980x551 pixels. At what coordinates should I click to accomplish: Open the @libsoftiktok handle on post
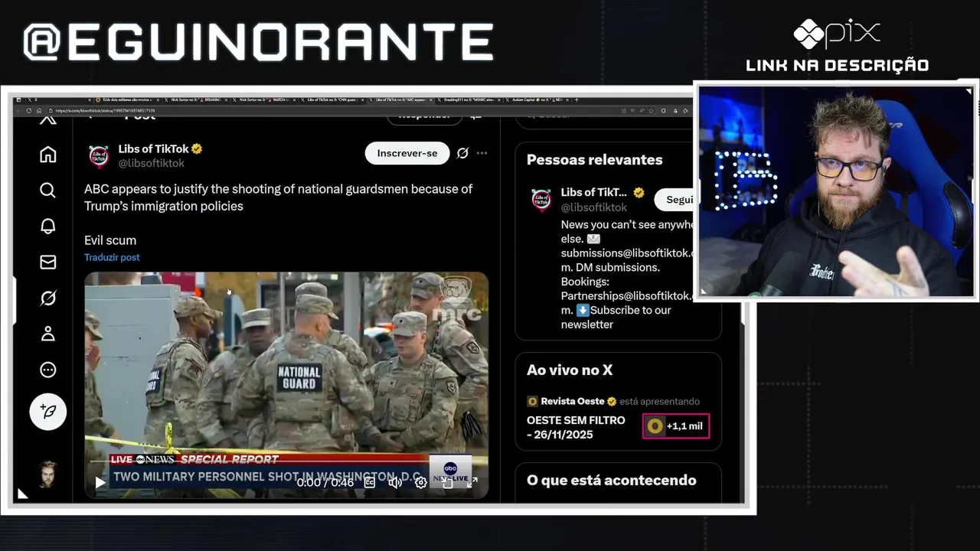pos(151,163)
